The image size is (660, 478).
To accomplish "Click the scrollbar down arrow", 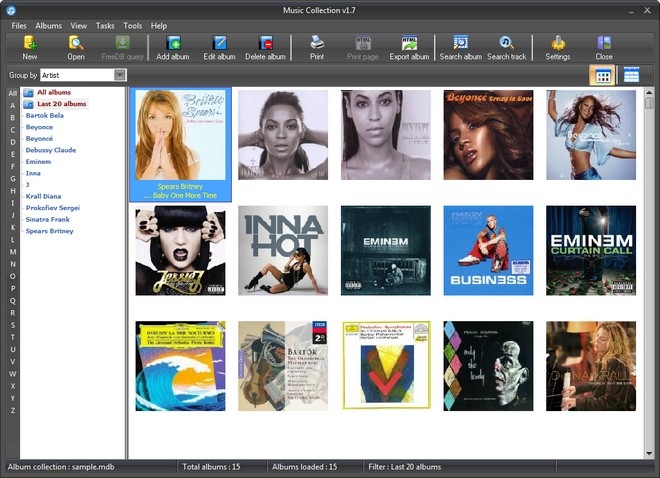I will 649,454.
